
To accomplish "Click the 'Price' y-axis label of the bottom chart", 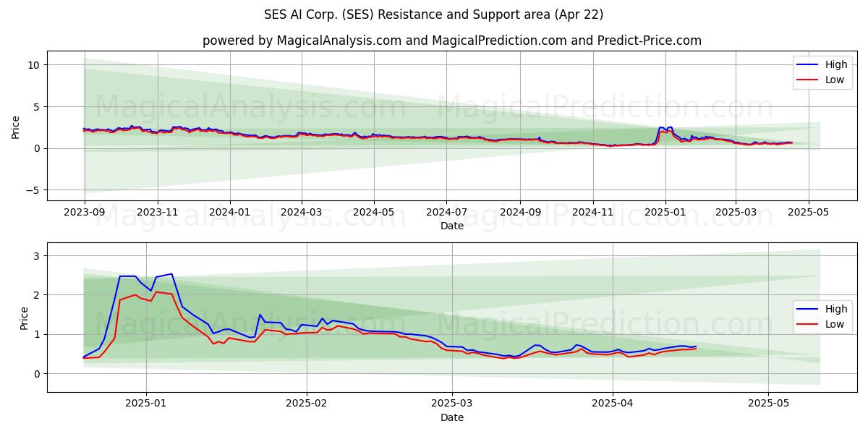I will pyautogui.click(x=24, y=319).
